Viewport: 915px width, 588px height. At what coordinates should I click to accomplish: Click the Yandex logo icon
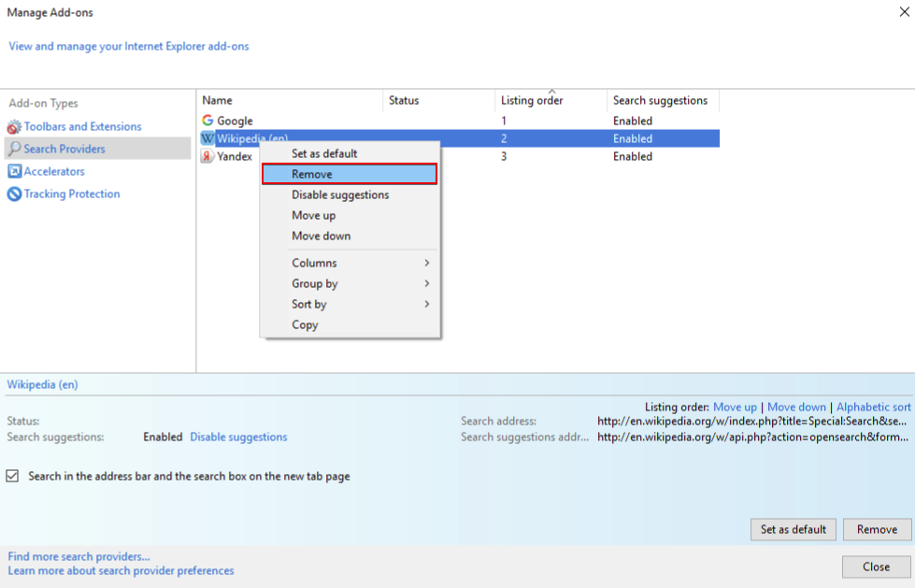207,156
